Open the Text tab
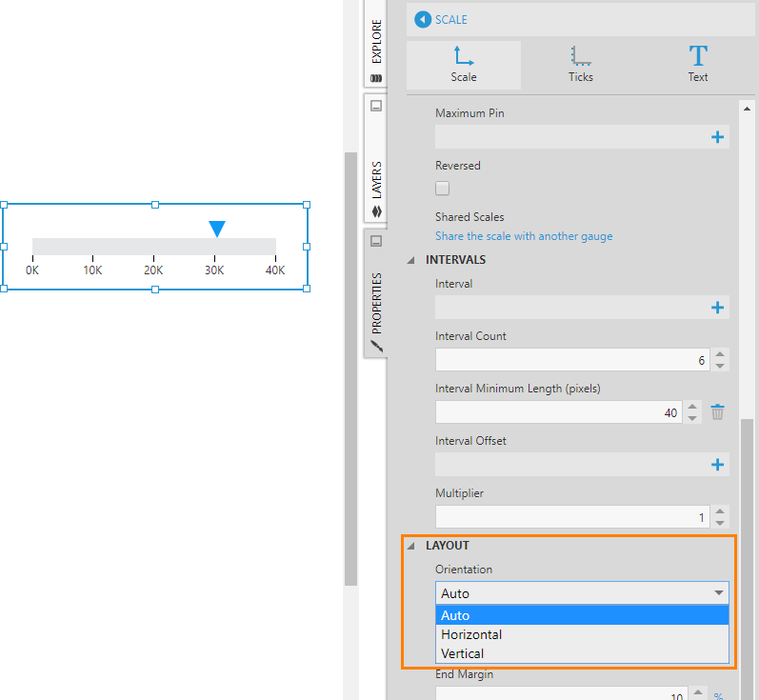Image resolution: width=759 pixels, height=700 pixels. coord(698,56)
